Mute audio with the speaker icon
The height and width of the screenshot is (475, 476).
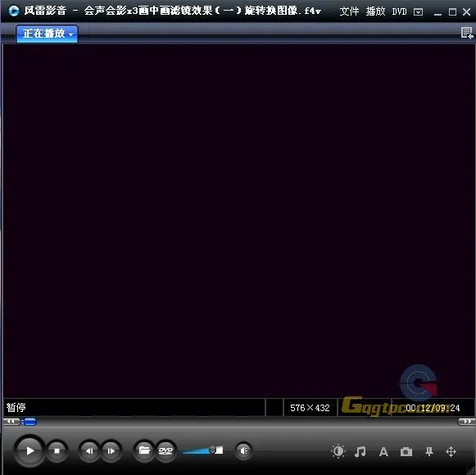243,450
